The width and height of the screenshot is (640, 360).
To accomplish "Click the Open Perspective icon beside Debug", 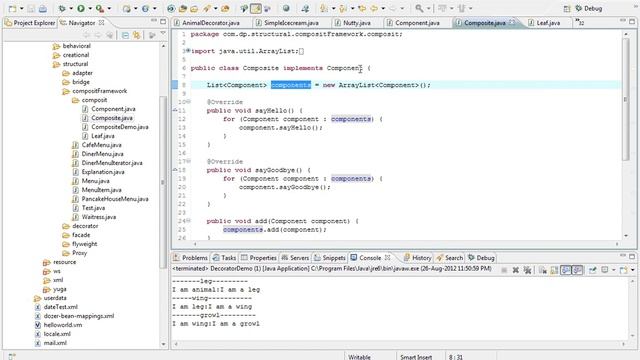I will click(x=567, y=9).
